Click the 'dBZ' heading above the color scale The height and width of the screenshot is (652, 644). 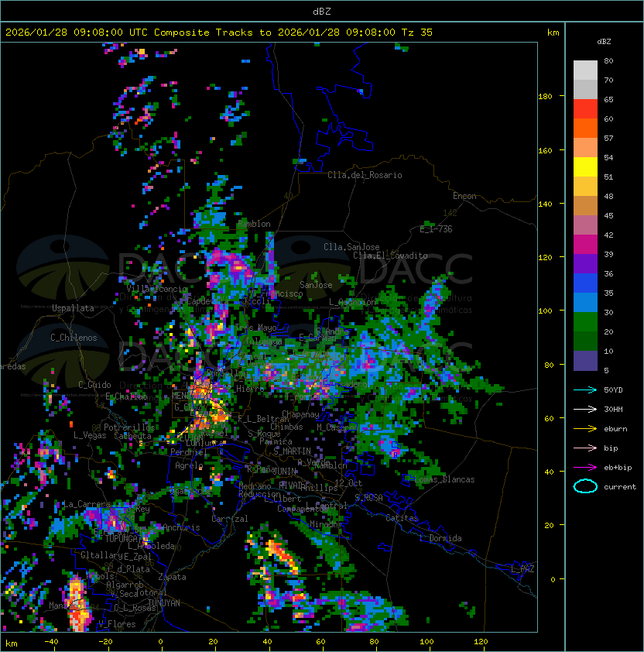pos(604,42)
